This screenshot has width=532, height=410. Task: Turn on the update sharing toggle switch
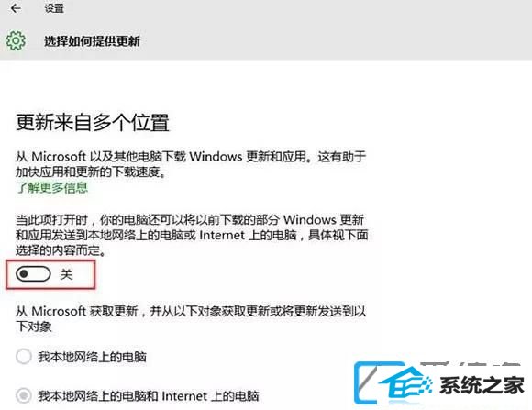[x=33, y=273]
